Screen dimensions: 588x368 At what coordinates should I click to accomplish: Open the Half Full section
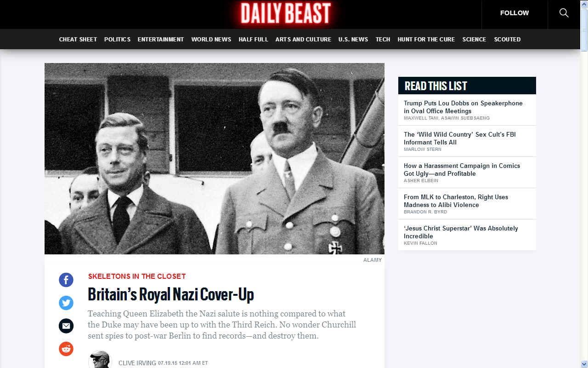[253, 40]
